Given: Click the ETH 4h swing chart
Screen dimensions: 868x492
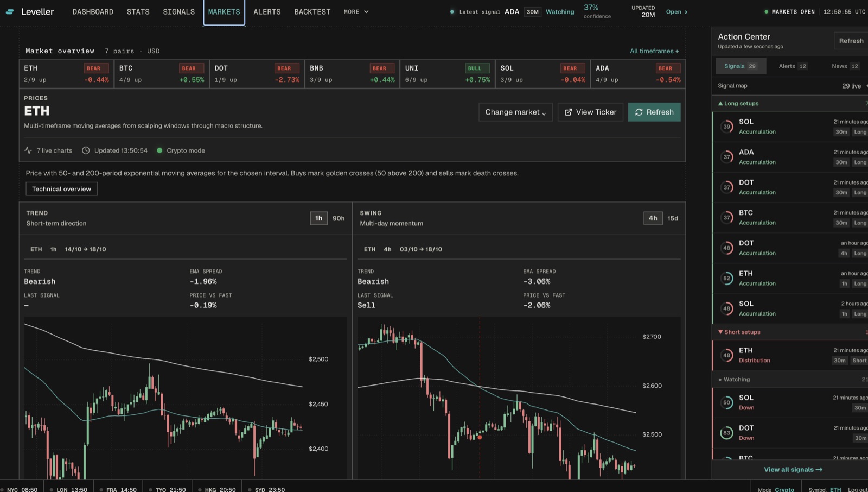Looking at the screenshot, I should [519, 399].
